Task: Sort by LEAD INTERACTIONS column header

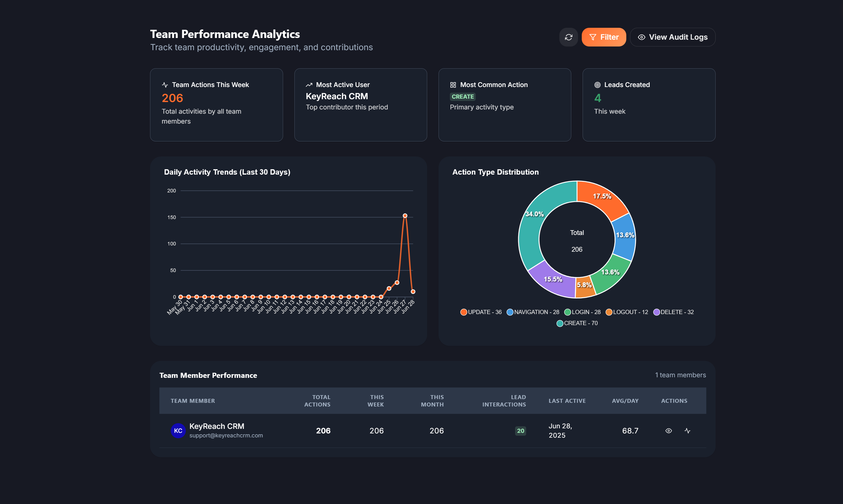Action: click(x=504, y=401)
